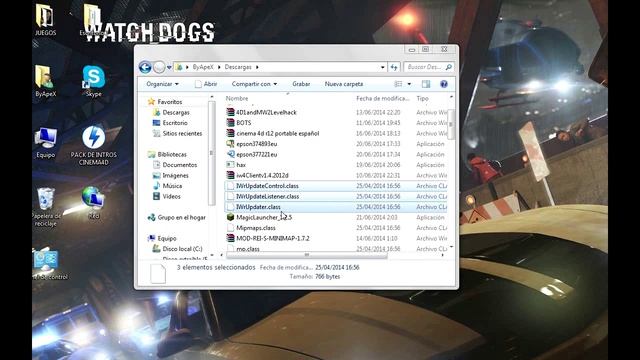
Task: Open the JUEGOS desktop folder
Action: pyautogui.click(x=45, y=20)
